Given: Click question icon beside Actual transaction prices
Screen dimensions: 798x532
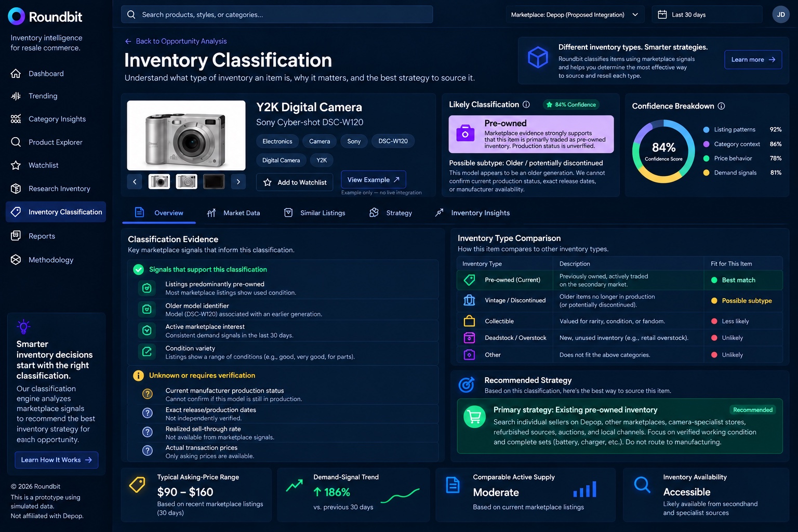Looking at the screenshot, I should (x=148, y=450).
